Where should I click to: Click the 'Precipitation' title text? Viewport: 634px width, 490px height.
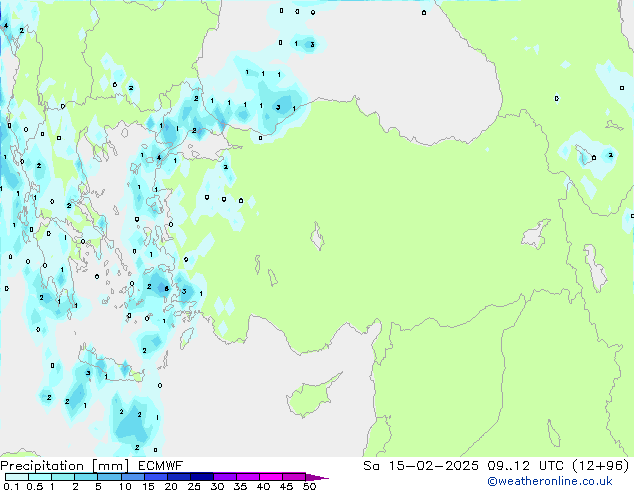[x=42, y=466]
